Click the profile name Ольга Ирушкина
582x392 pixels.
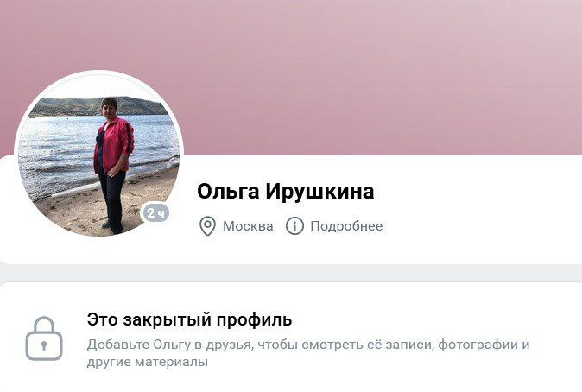click(286, 192)
